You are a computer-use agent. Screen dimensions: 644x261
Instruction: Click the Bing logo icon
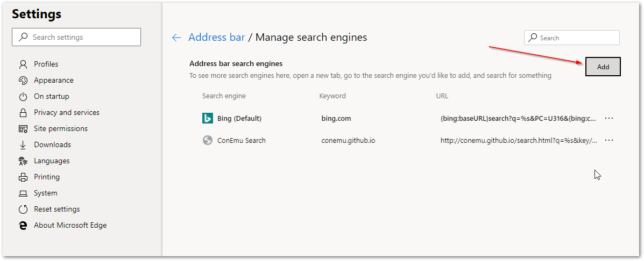point(208,118)
